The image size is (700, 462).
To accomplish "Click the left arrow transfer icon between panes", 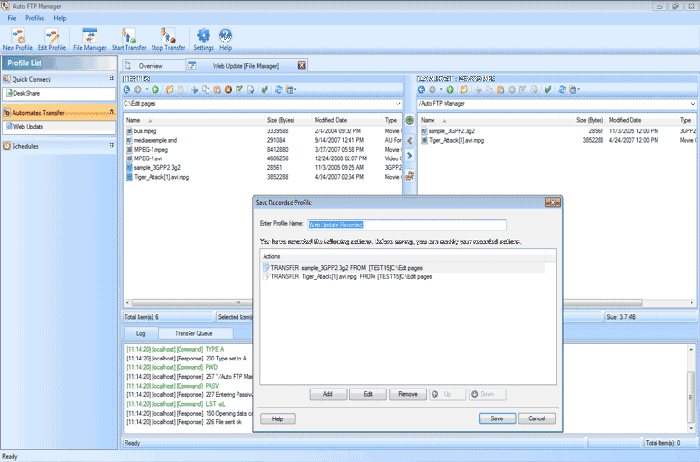I will 409,141.
